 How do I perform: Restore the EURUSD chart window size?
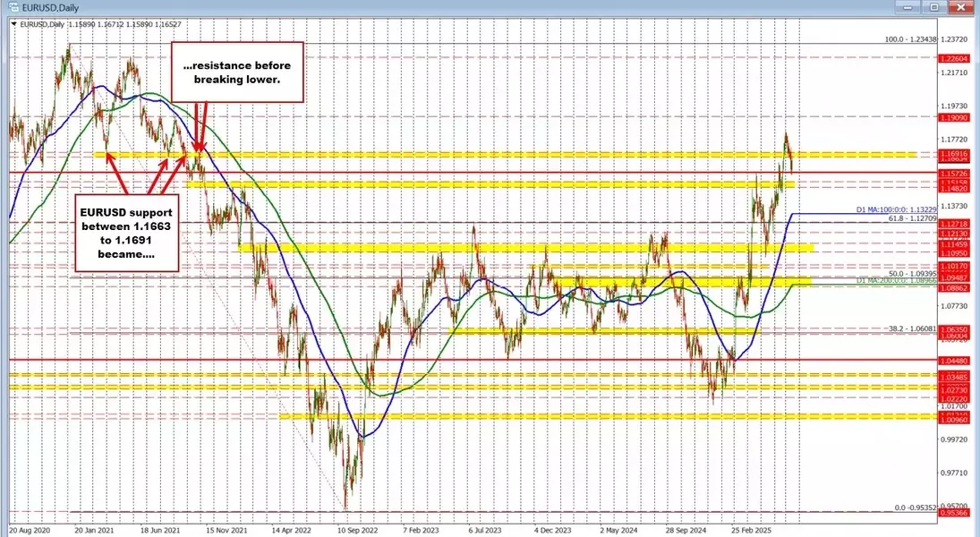[935, 7]
